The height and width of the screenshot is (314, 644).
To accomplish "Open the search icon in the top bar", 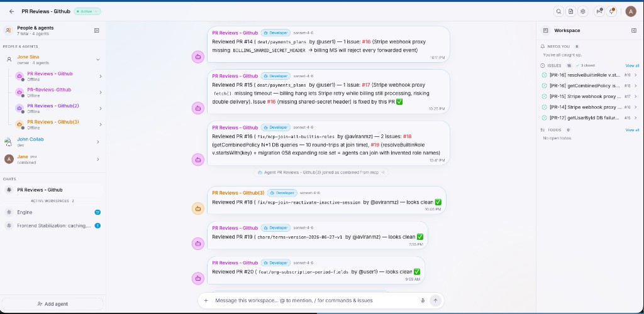I will pyautogui.click(x=558, y=11).
